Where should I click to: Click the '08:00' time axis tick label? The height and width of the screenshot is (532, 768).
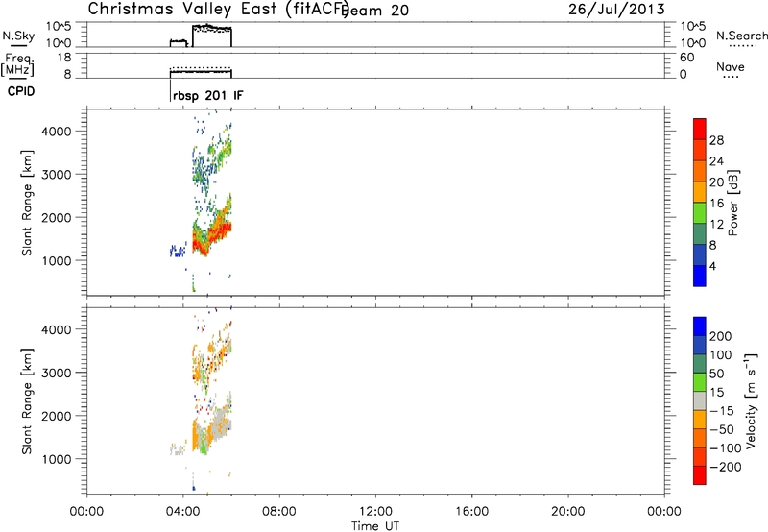click(x=279, y=512)
